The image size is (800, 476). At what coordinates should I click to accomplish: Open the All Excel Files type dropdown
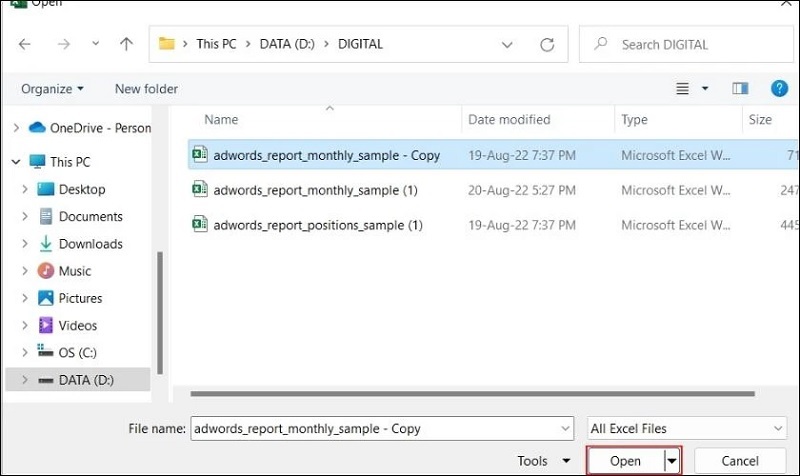coord(687,428)
